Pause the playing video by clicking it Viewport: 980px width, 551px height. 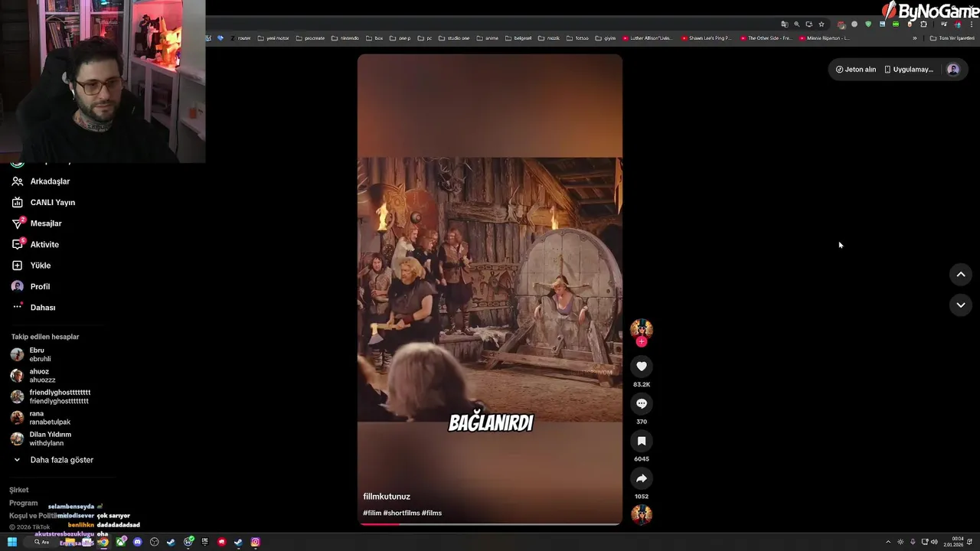(490, 289)
